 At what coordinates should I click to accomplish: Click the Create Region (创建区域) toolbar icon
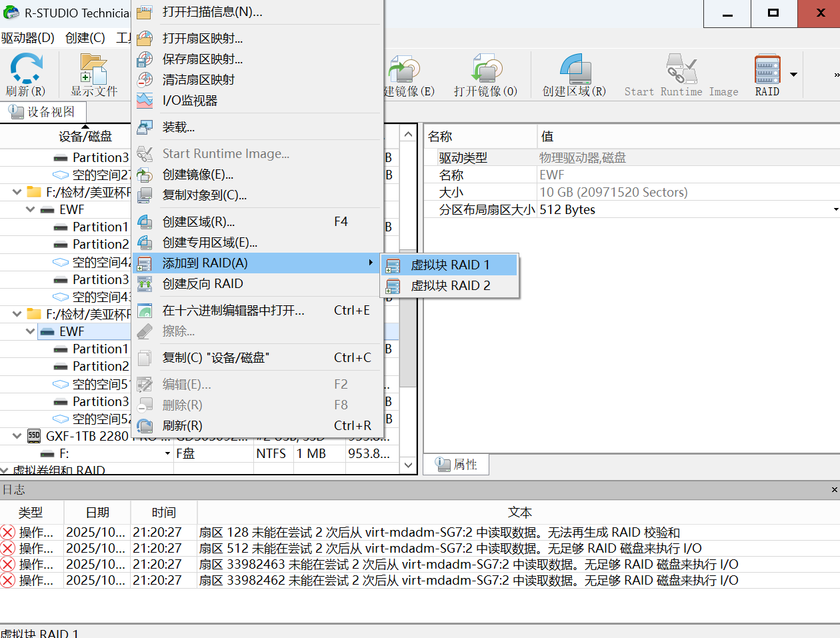(574, 75)
